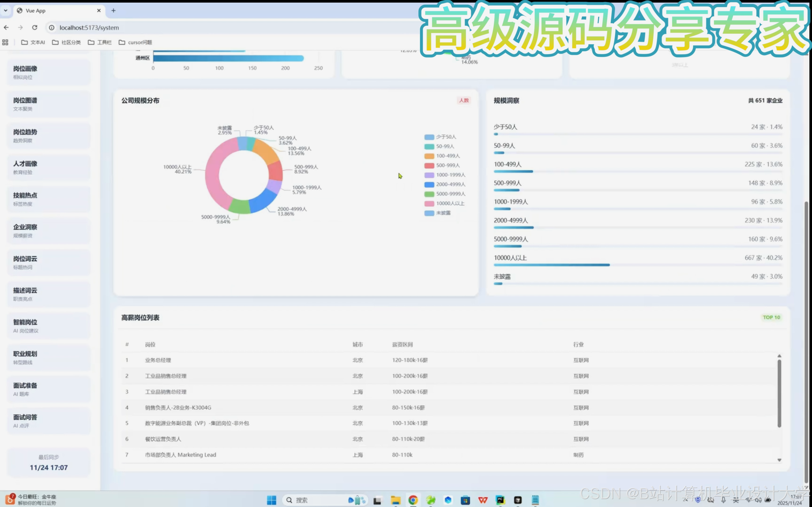Image resolution: width=812 pixels, height=507 pixels.
Task: Select the 业务总经理 row in the salary table
Action: click(x=158, y=360)
